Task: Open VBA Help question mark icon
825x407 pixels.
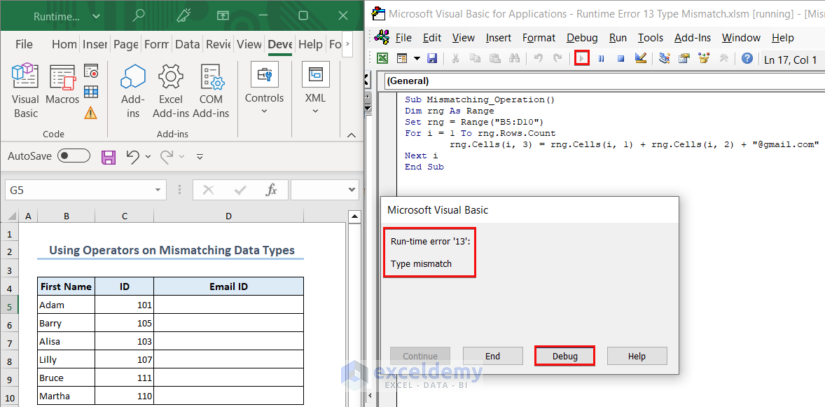Action: pos(747,58)
